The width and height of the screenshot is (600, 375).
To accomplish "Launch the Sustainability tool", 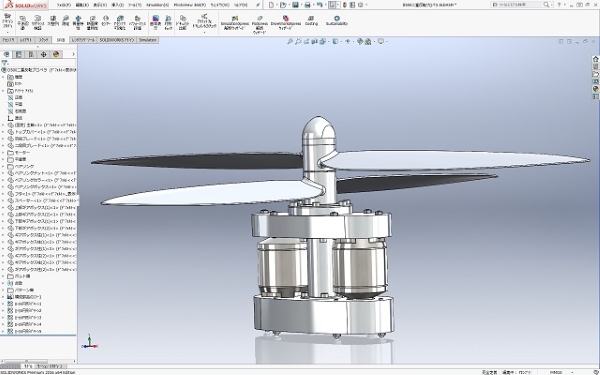I will point(337,21).
